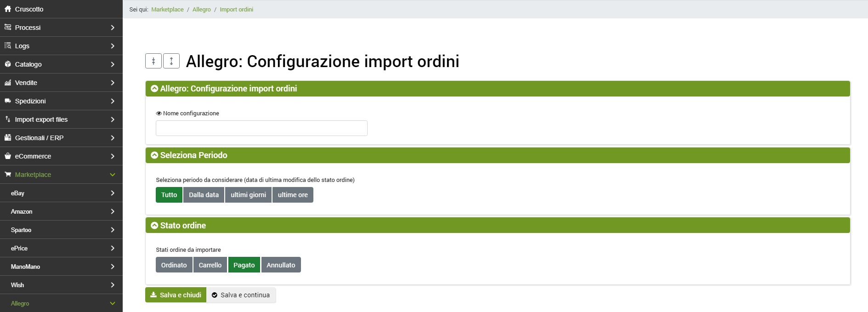Click the expand all sections button
The image size is (868, 312).
tap(171, 61)
